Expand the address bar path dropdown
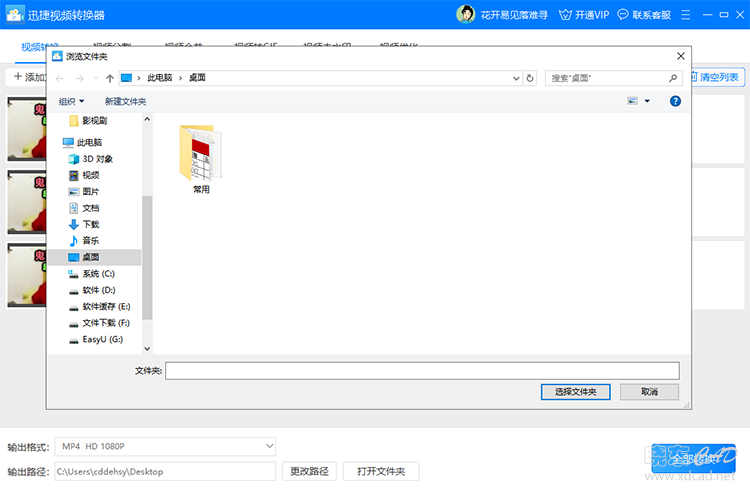 point(516,78)
